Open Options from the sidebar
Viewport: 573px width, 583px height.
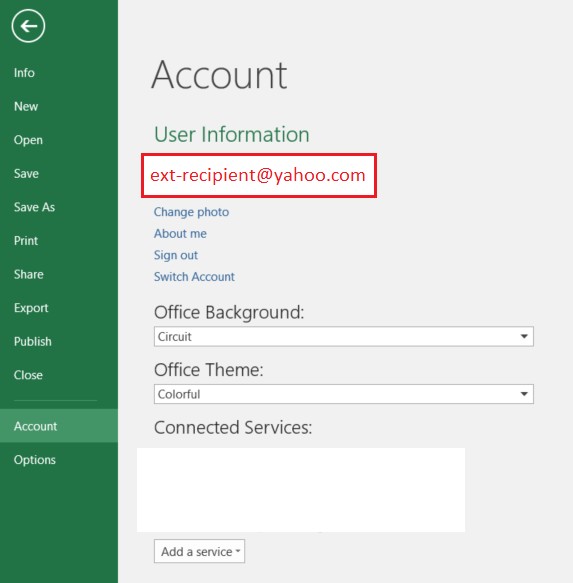pos(35,460)
